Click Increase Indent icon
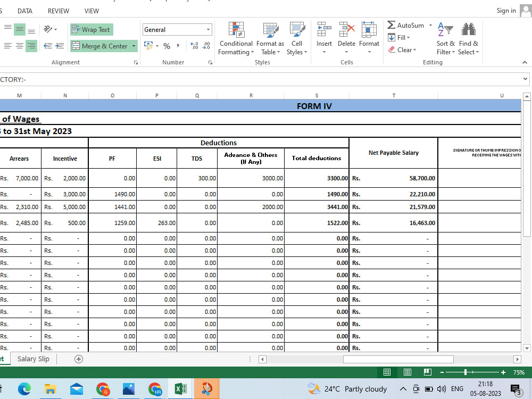The image size is (532, 399). click(x=60, y=46)
